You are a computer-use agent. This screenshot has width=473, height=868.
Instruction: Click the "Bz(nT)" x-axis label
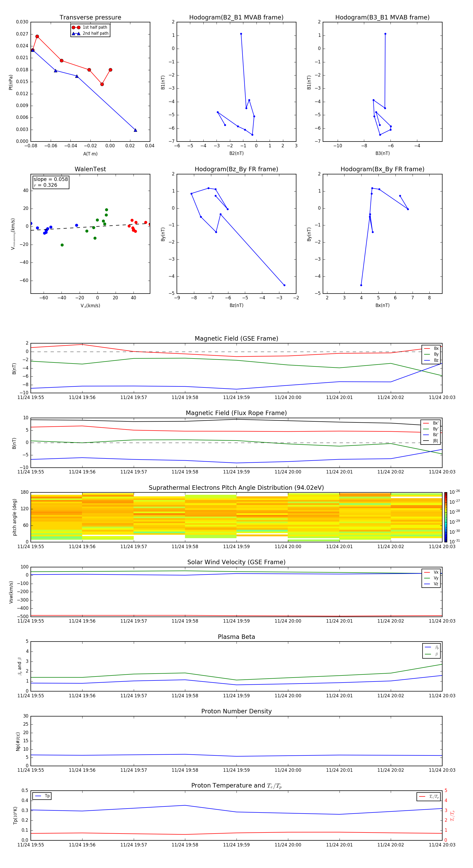tap(236, 305)
